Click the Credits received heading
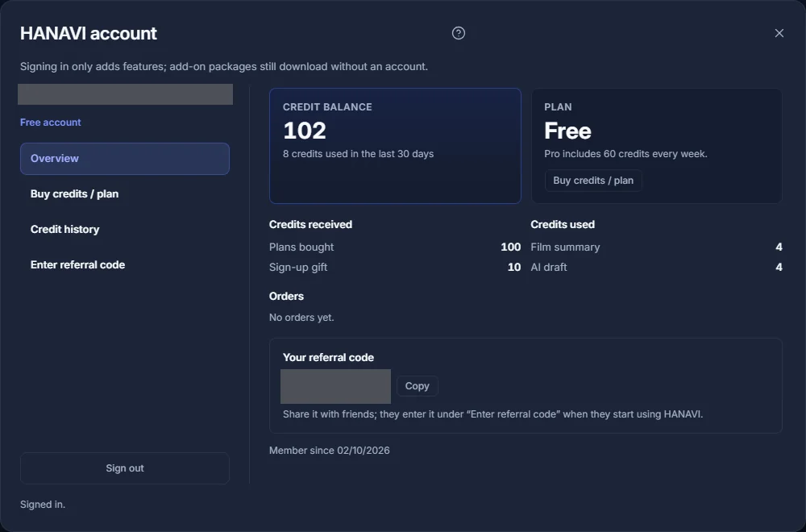Screen dimensions: 806x532 coord(310,225)
